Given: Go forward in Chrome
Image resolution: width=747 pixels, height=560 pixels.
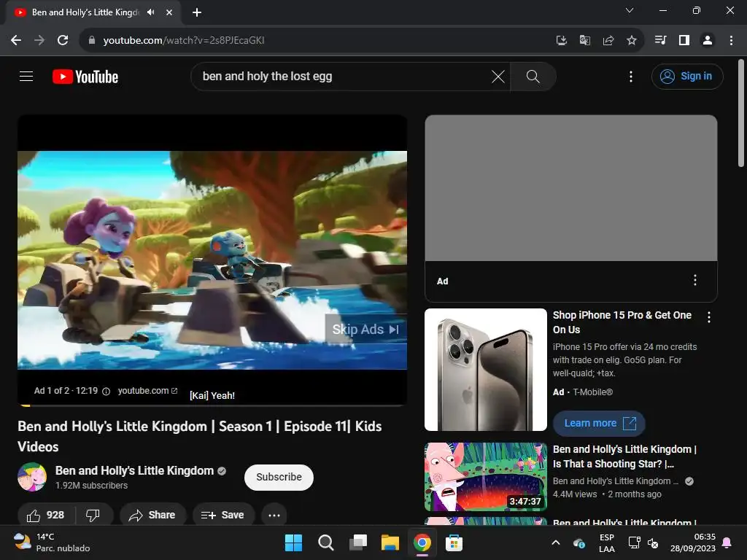Looking at the screenshot, I should coord(39,41).
